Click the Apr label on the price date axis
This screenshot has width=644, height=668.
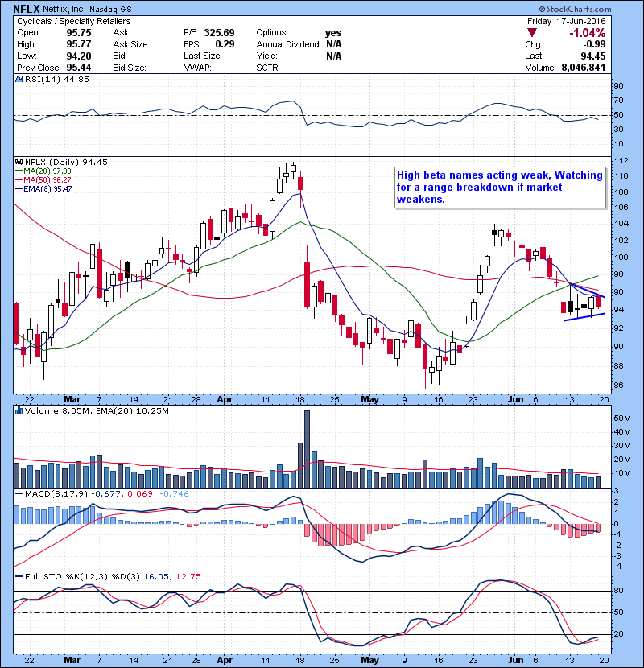pos(224,400)
